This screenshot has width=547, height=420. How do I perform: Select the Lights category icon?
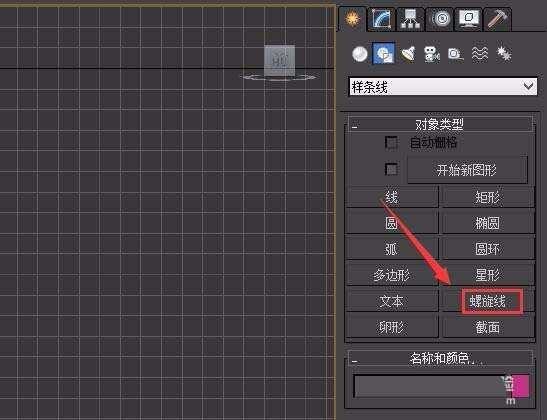tap(408, 54)
